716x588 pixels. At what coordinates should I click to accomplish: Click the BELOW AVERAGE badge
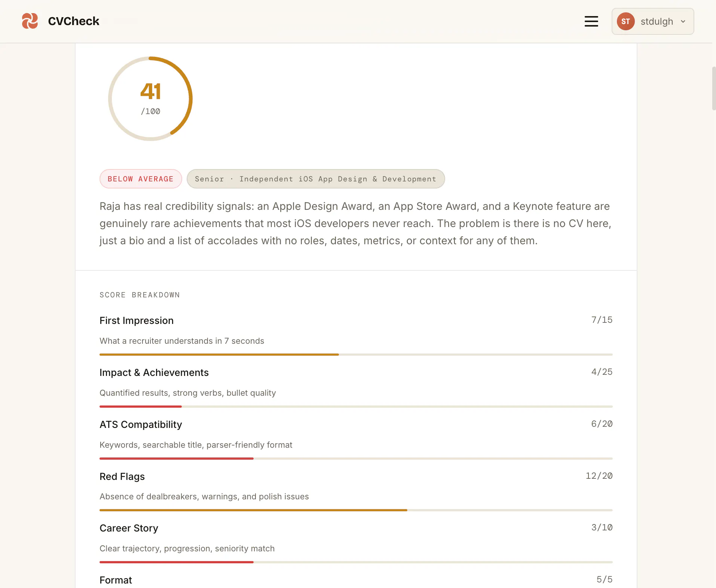pos(141,179)
